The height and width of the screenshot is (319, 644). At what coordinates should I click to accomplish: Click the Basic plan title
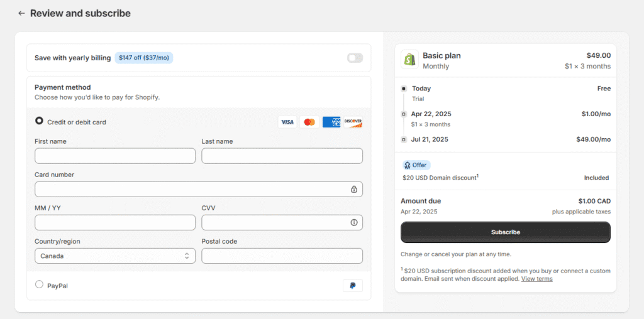pyautogui.click(x=441, y=56)
